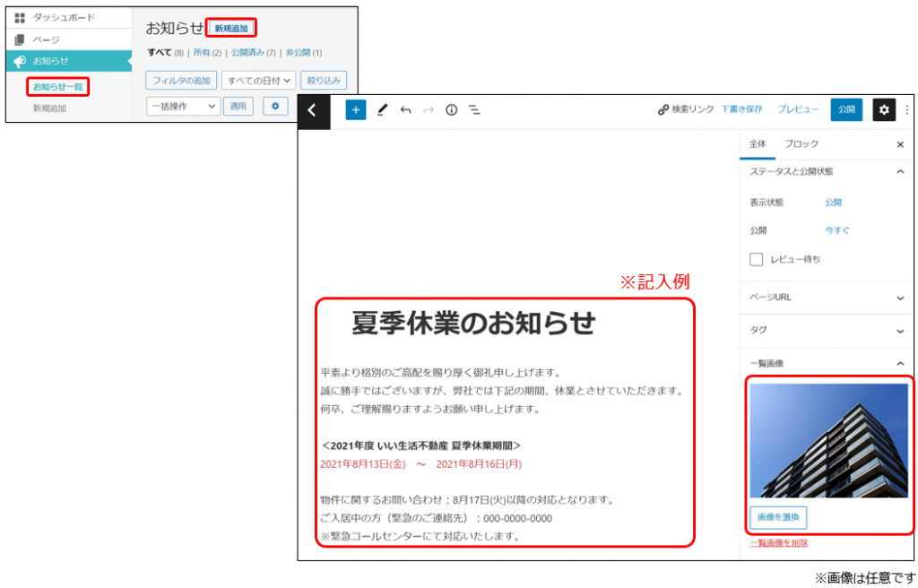
Task: Expand the ページURL panel
Action: (x=825, y=297)
